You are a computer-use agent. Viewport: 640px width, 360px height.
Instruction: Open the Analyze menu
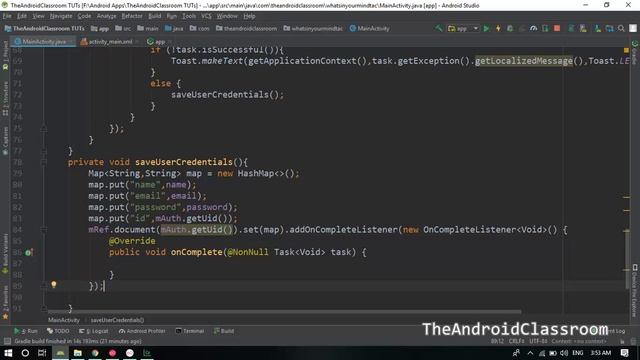107,16
